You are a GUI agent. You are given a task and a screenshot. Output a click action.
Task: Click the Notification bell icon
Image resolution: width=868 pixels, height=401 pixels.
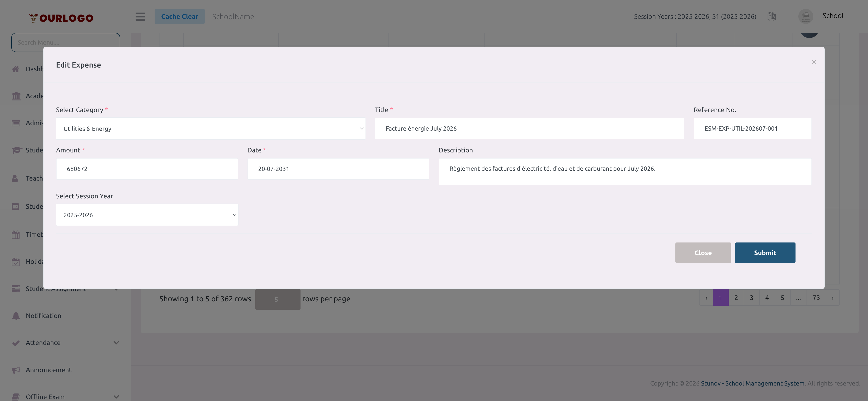click(16, 315)
